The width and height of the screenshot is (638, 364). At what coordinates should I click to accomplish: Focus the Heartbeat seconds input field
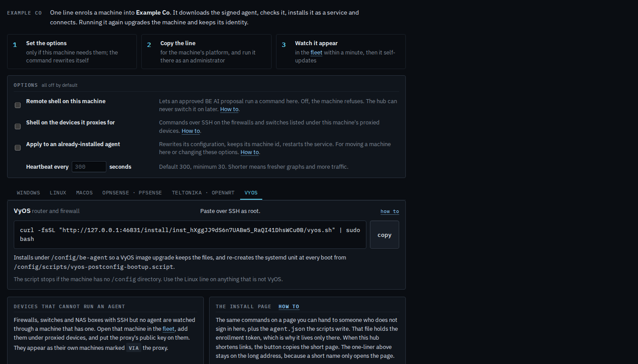pyautogui.click(x=89, y=167)
